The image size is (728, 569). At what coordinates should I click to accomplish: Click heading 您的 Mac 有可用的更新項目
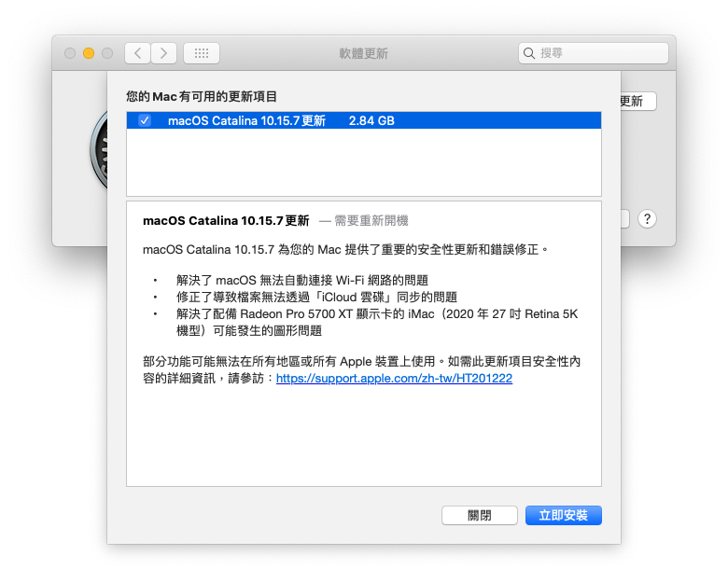[x=202, y=96]
